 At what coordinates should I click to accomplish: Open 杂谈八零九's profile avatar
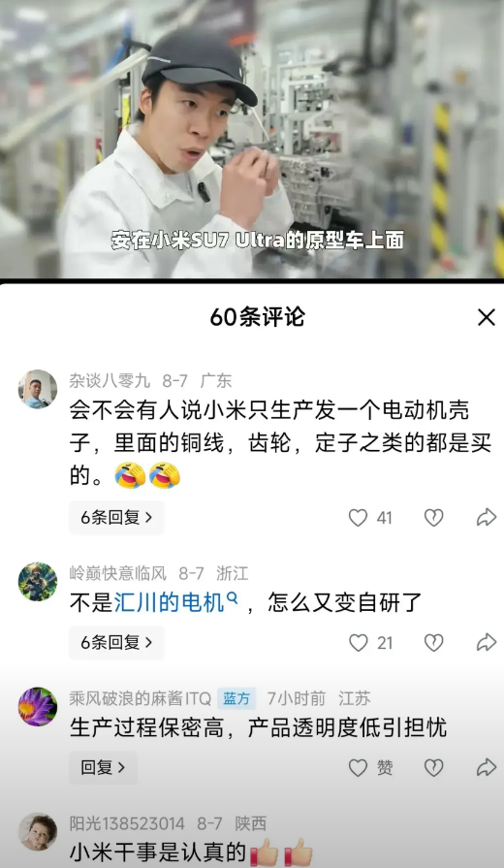(x=38, y=389)
